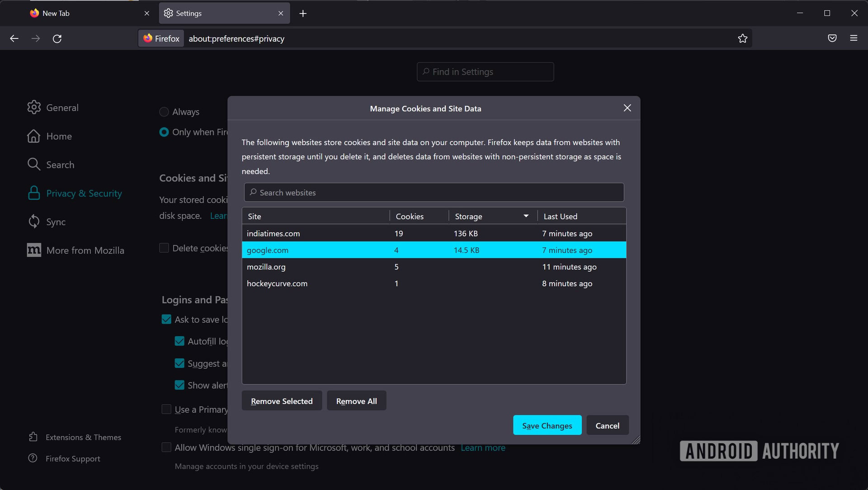Click the General gear icon in the sidebar
This screenshot has height=490, width=868.
[34, 107]
